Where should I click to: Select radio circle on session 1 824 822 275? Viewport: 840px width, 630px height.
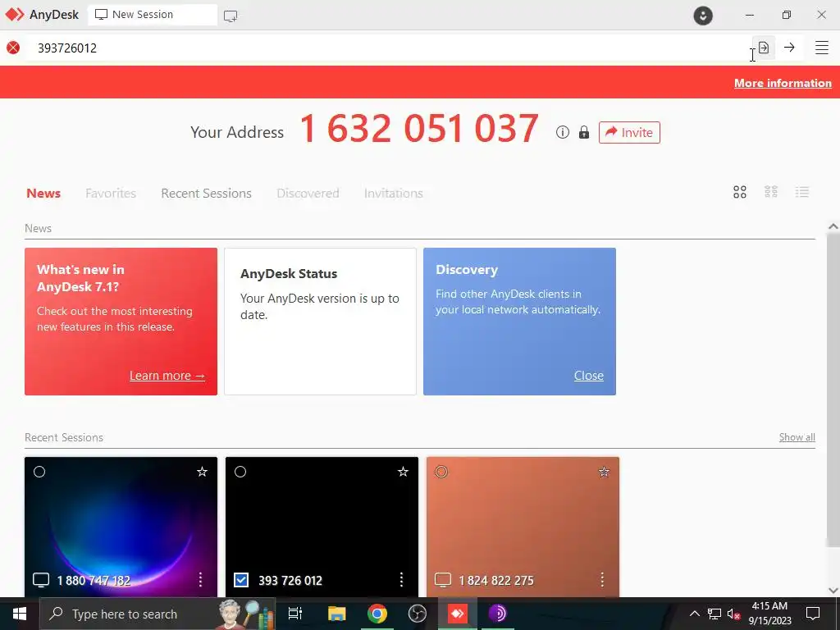(441, 472)
